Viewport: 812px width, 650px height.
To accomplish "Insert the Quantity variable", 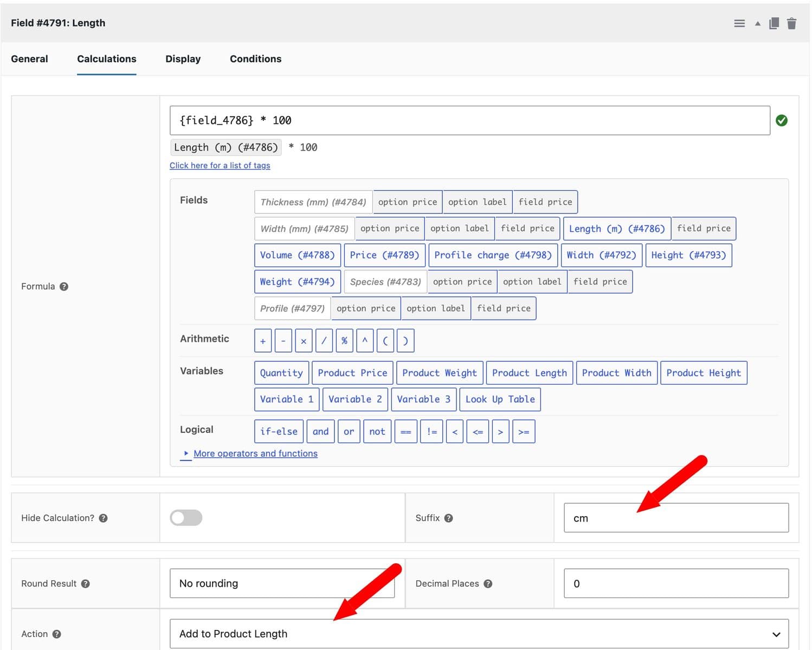I will (281, 373).
